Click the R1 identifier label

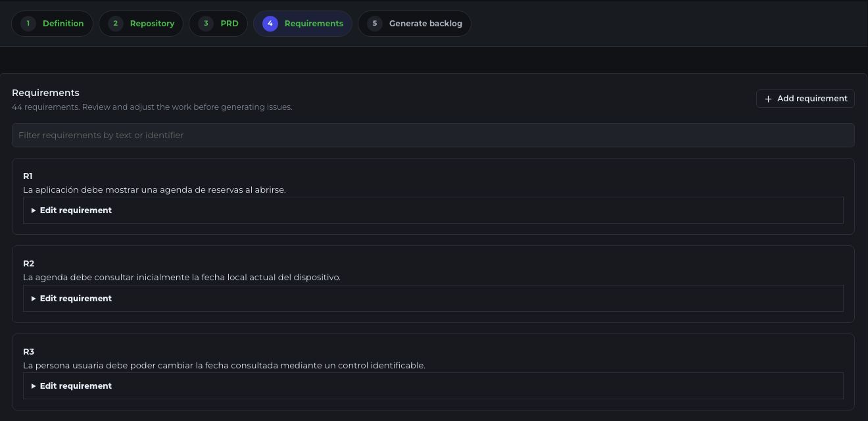(x=28, y=176)
